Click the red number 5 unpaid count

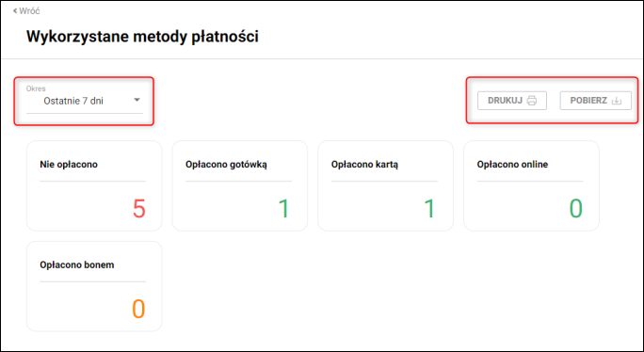pyautogui.click(x=138, y=209)
